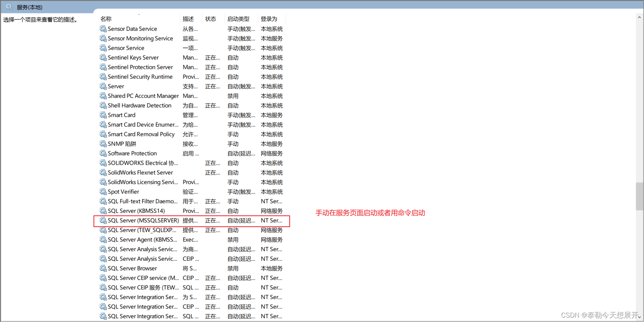
Task: Click the Spot Verifier gear icon
Action: (103, 192)
